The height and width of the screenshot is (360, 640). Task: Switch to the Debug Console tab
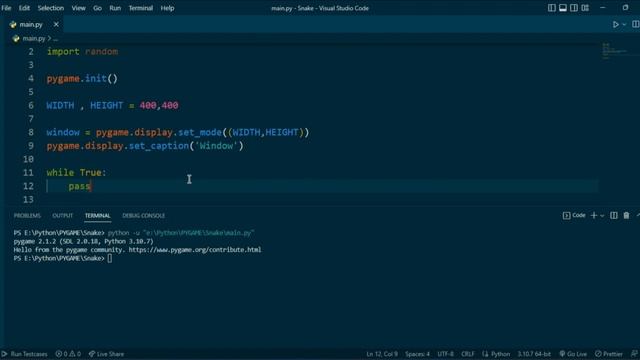point(144,216)
